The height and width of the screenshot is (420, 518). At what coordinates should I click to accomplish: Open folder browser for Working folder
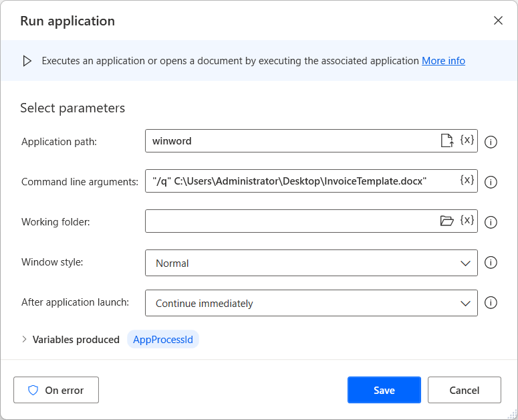click(447, 221)
